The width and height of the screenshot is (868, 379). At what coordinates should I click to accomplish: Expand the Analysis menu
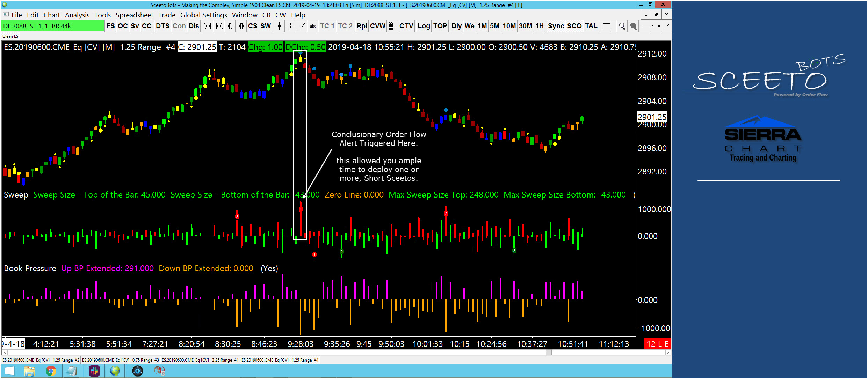pyautogui.click(x=77, y=15)
